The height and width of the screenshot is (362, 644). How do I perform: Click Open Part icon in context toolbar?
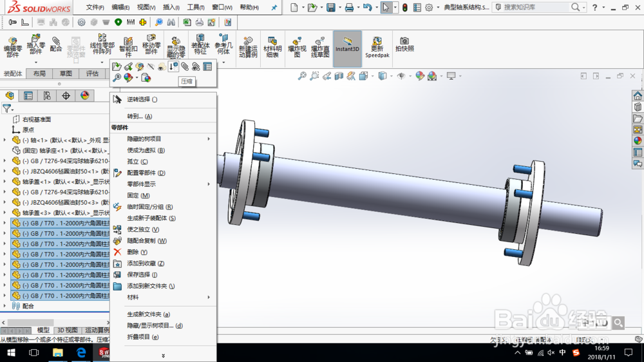[117, 66]
